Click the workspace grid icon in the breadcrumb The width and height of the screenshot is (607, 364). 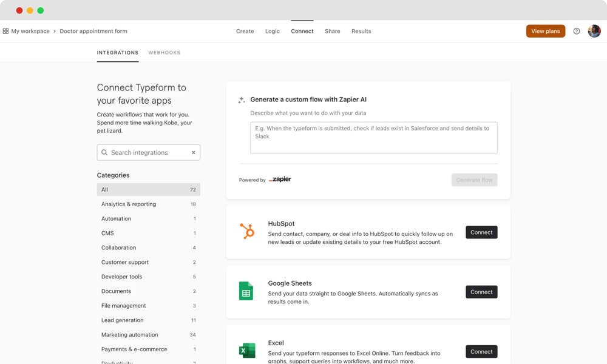coord(5,30)
